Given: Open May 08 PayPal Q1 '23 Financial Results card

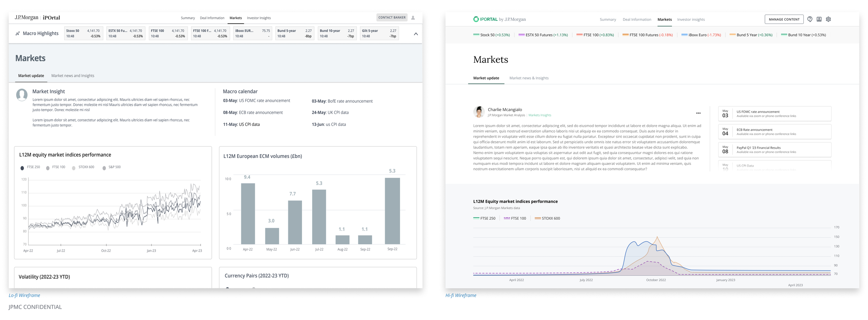Looking at the screenshot, I should point(774,150).
